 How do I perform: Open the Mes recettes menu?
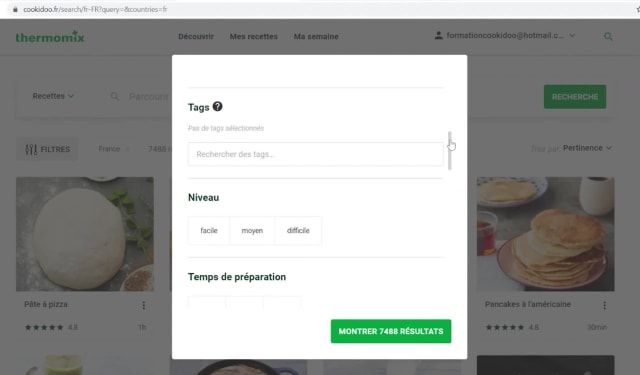click(253, 36)
